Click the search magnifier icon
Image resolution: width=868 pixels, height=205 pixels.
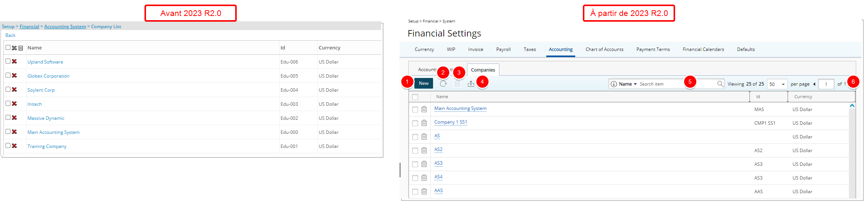coord(720,84)
